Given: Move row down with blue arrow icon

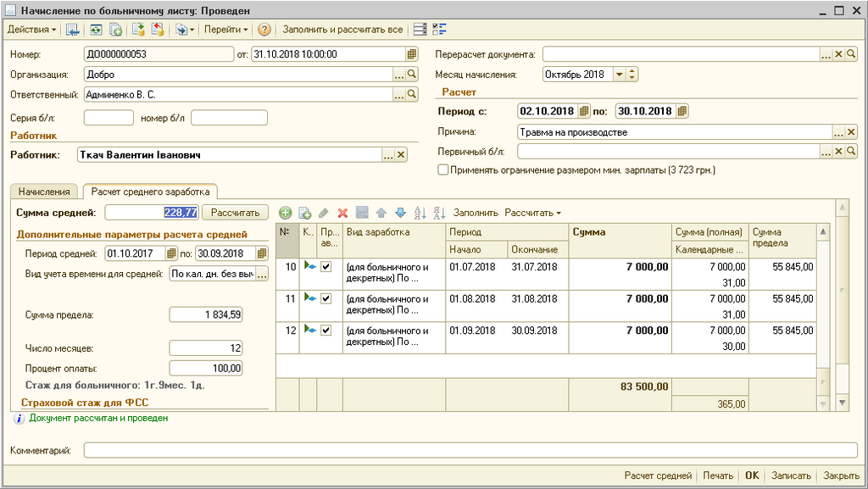Looking at the screenshot, I should 400,213.
